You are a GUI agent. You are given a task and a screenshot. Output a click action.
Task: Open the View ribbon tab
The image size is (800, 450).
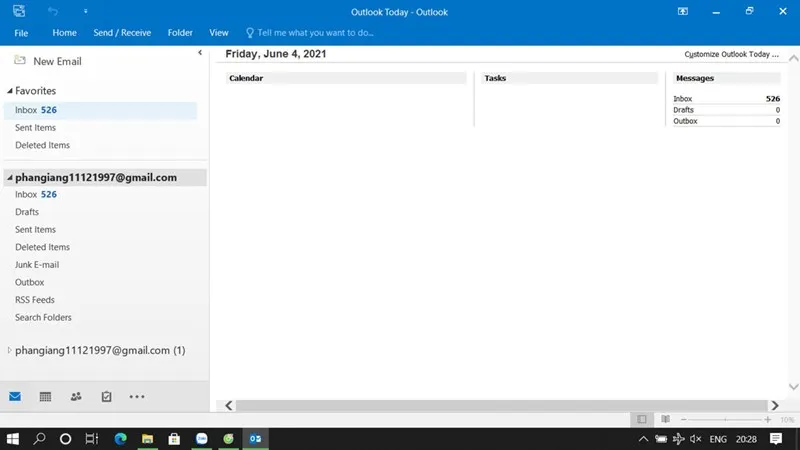pyautogui.click(x=219, y=33)
